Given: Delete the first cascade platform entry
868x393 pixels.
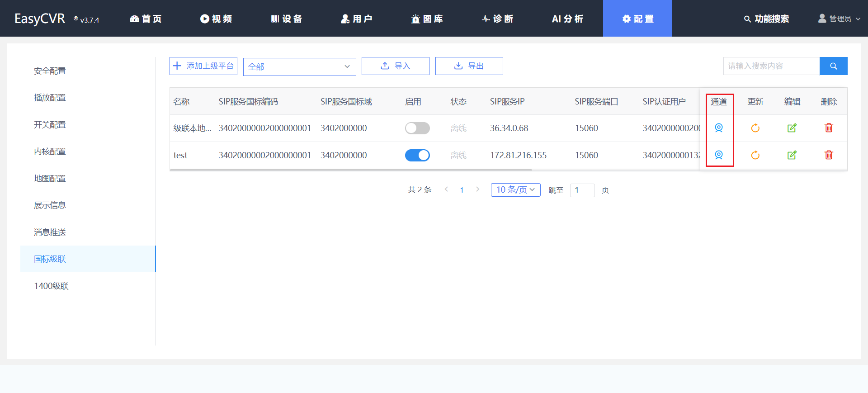Looking at the screenshot, I should [x=828, y=128].
